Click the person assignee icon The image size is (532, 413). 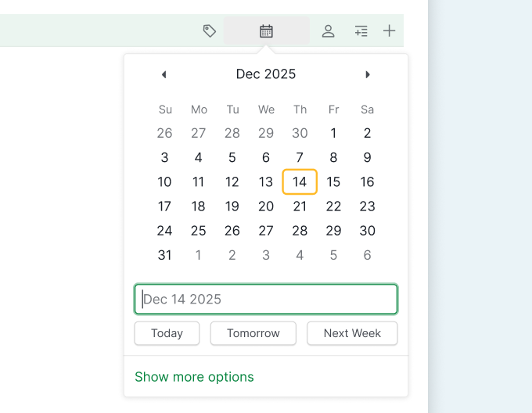329,31
